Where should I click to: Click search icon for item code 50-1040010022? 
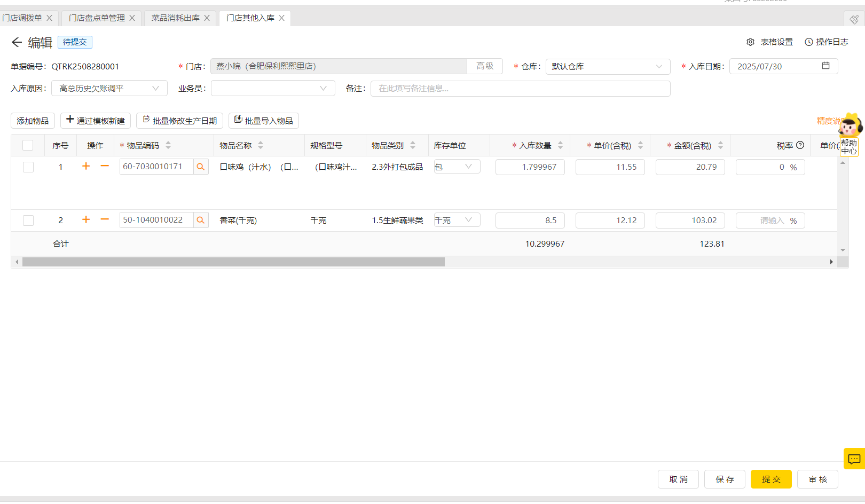point(201,220)
